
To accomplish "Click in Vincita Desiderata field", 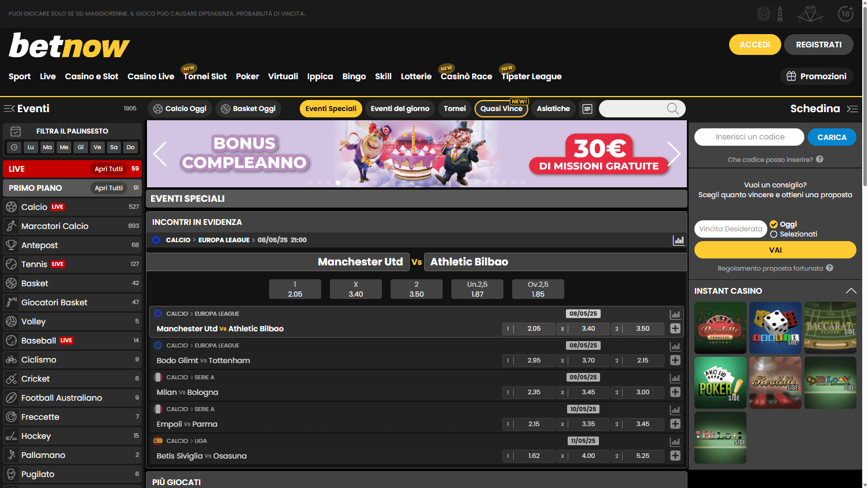I will point(730,229).
